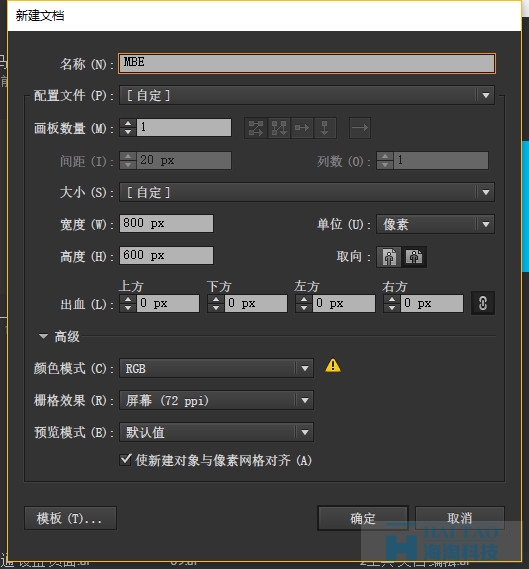Viewport: 529px width, 569px height.
Task: Open the 配置文件 profile dropdown
Action: pyautogui.click(x=307, y=95)
